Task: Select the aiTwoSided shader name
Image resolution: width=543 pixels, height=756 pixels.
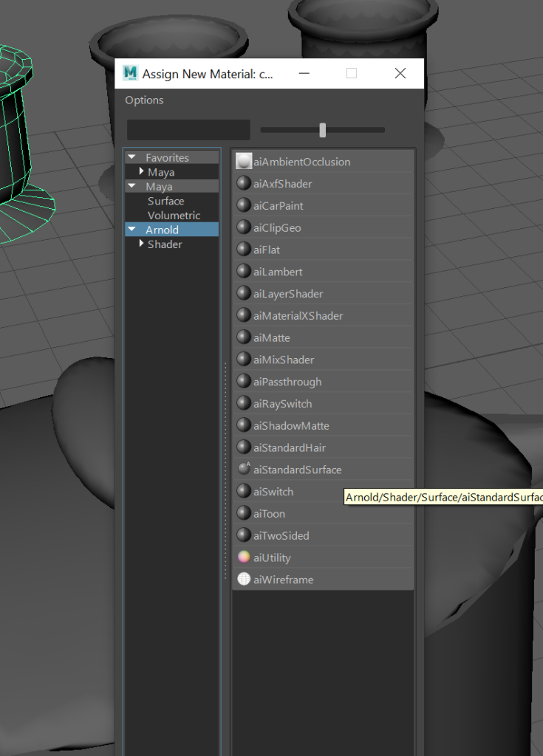Action: click(281, 536)
